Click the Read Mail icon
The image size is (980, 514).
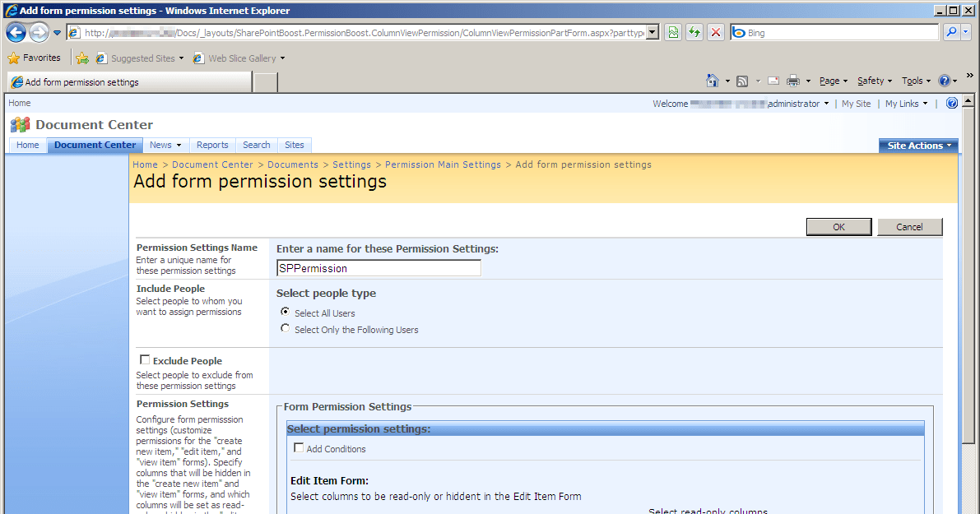773,81
